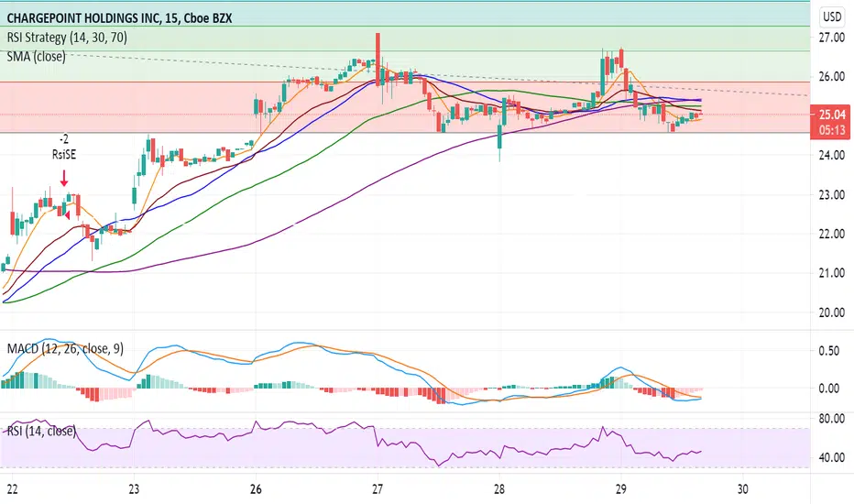Click the RSI 80.00 scale label

[832, 419]
